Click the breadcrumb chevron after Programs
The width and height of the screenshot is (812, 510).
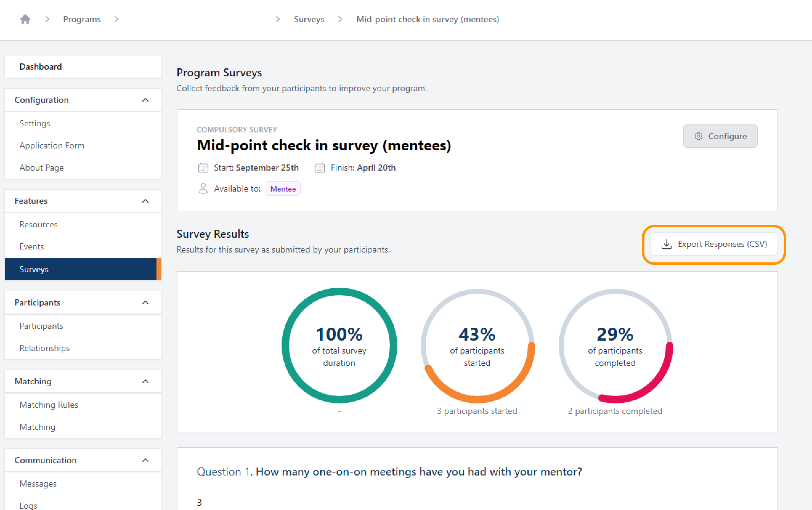116,19
